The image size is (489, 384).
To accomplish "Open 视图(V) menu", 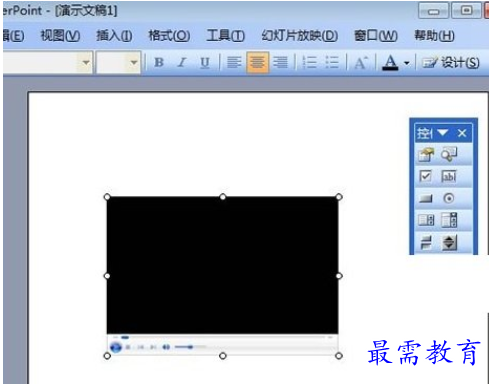I will (x=60, y=35).
